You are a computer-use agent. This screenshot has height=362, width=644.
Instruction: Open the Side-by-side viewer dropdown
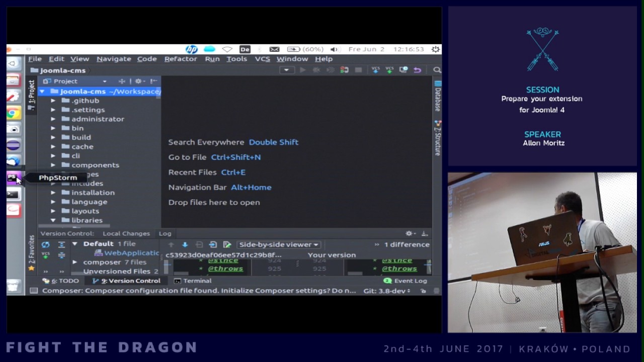pyautogui.click(x=279, y=244)
